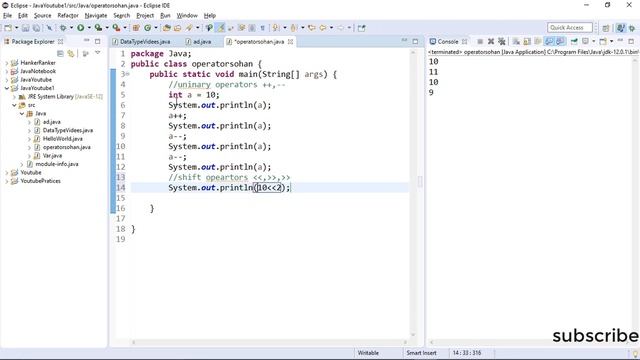The width and height of the screenshot is (640, 360).
Task: Open Debug button dropdown arrow
Action: coord(71,28)
